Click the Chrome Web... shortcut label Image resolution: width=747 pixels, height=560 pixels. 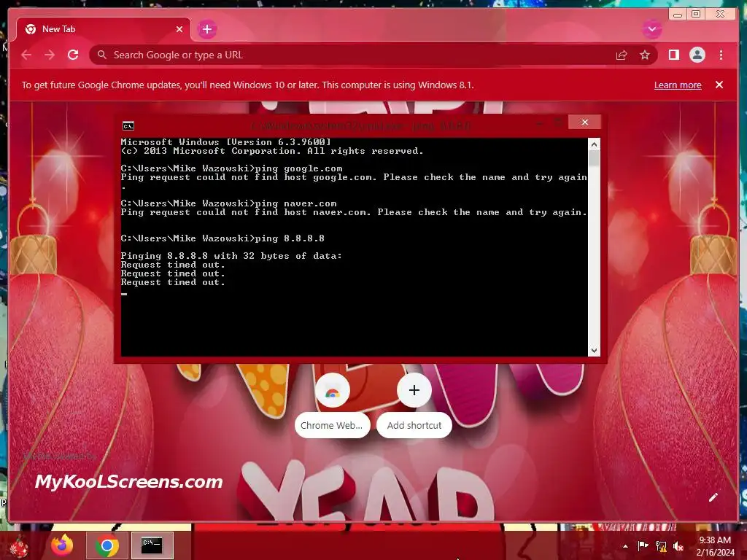click(332, 425)
